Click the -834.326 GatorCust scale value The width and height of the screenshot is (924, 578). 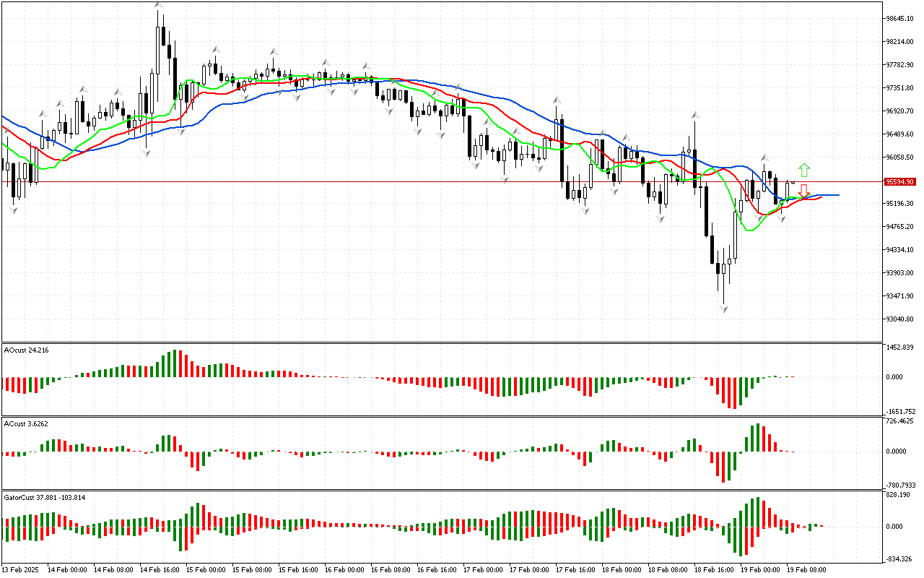[x=899, y=558]
